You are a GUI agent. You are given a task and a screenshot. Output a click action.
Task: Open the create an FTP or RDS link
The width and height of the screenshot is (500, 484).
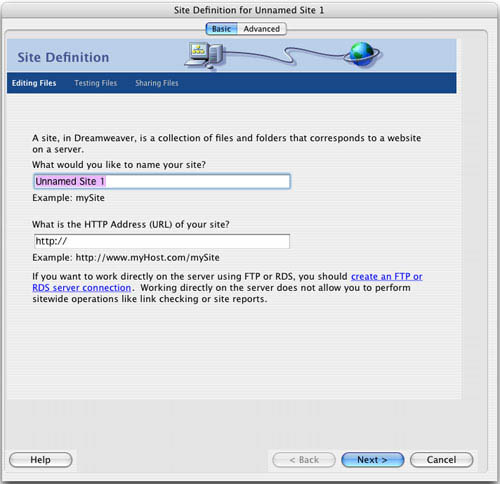click(387, 276)
